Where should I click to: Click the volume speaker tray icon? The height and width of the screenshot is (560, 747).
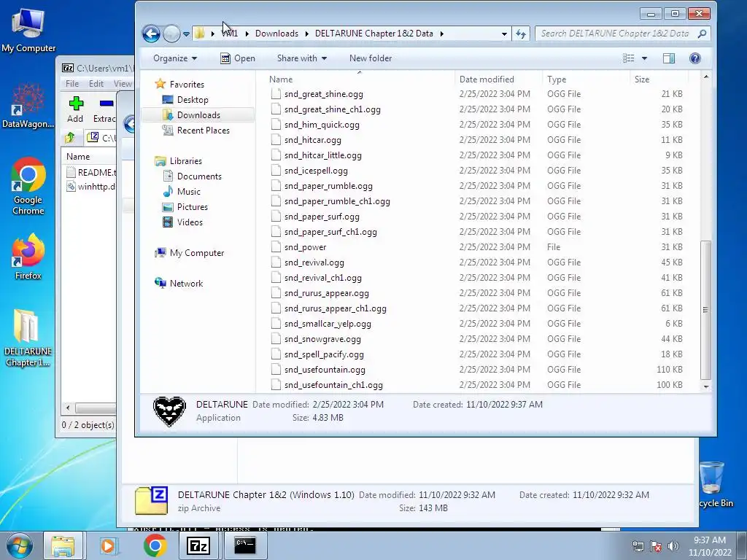[673, 545]
